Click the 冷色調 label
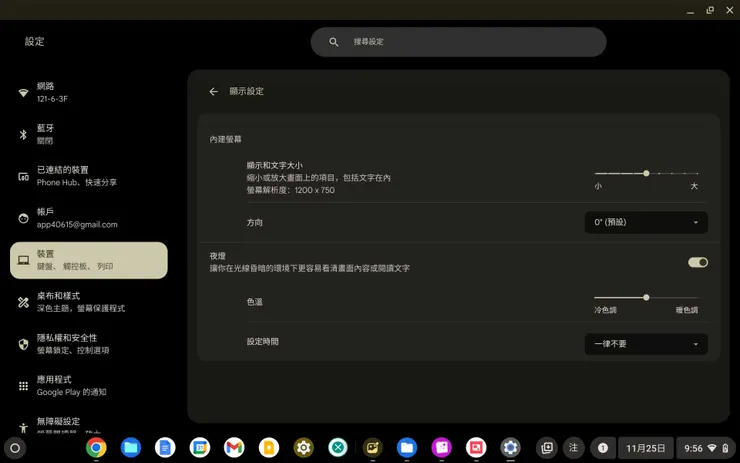This screenshot has height=463, width=740. [605, 310]
